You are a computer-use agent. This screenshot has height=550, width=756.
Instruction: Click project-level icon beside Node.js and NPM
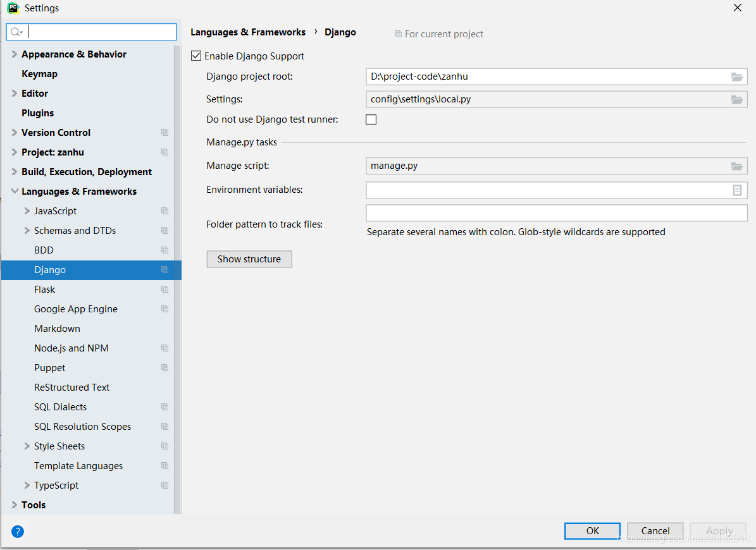tap(165, 348)
